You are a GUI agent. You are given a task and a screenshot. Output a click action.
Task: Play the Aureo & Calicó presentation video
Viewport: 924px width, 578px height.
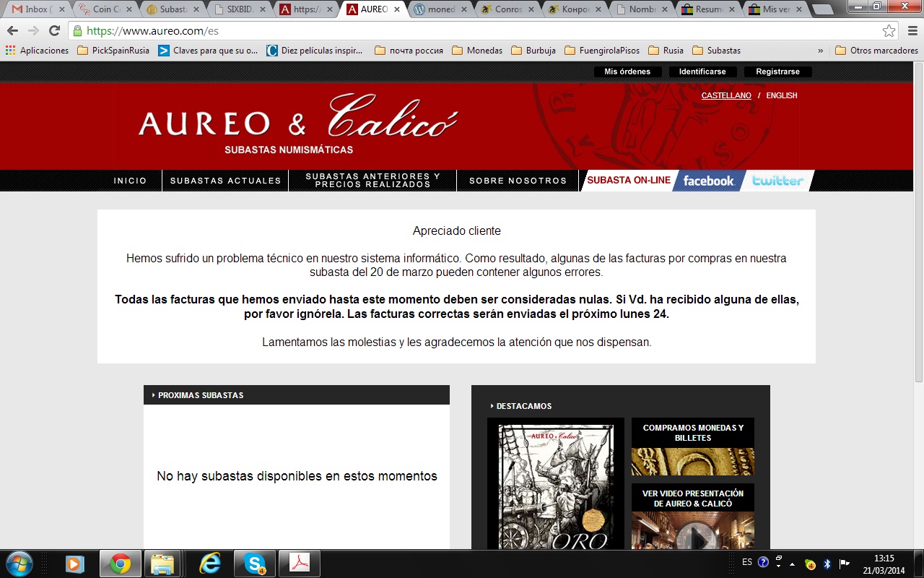tap(692, 535)
